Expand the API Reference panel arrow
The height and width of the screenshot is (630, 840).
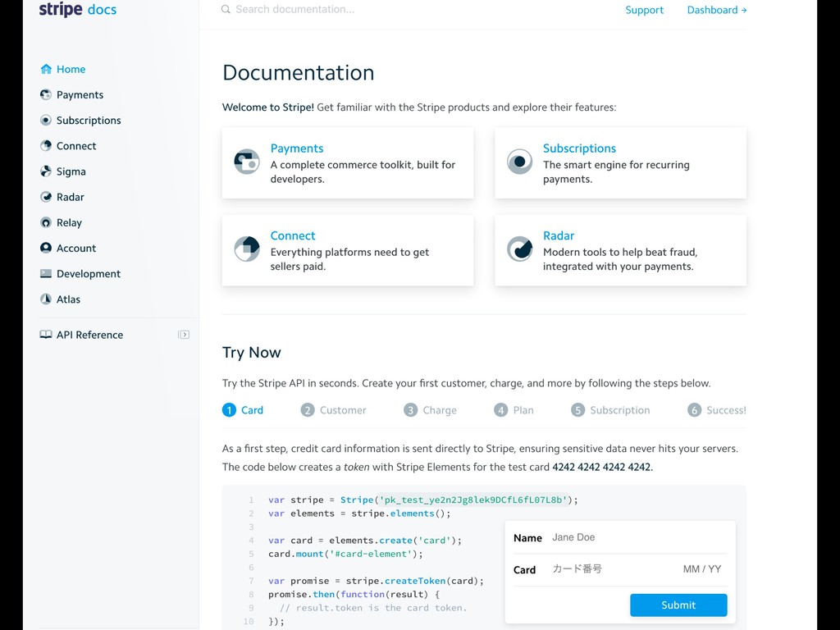point(184,335)
